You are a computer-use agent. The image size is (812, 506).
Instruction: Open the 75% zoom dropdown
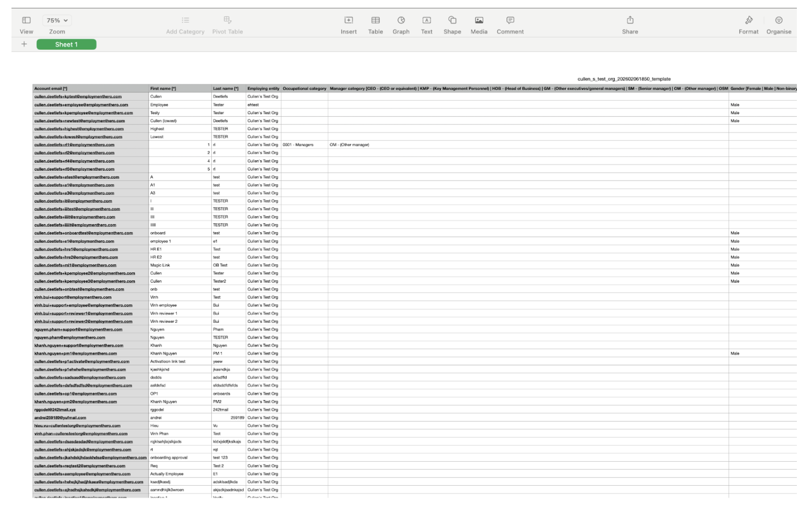coord(57,20)
